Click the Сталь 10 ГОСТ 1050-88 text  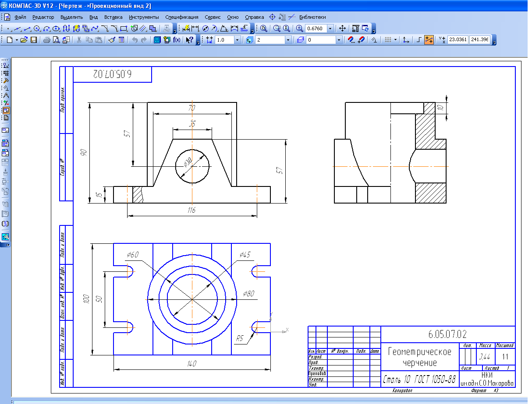pyautogui.click(x=420, y=379)
